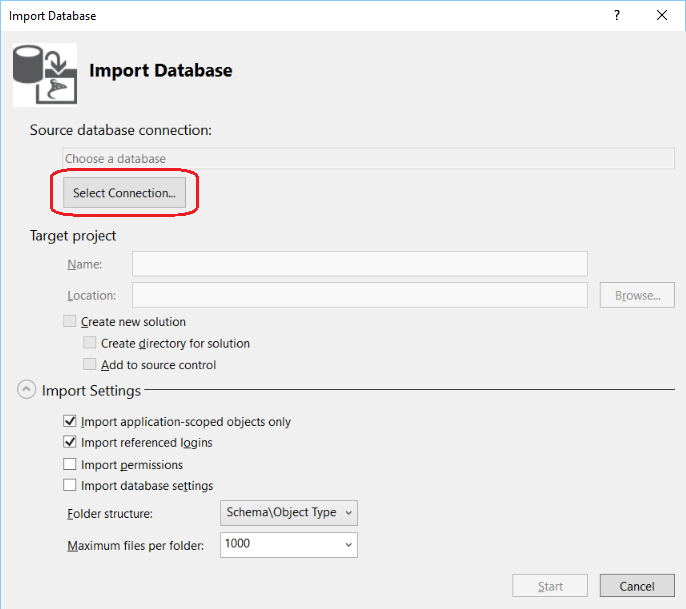This screenshot has width=686, height=609.
Task: Click the target project Name field
Action: [x=359, y=264]
